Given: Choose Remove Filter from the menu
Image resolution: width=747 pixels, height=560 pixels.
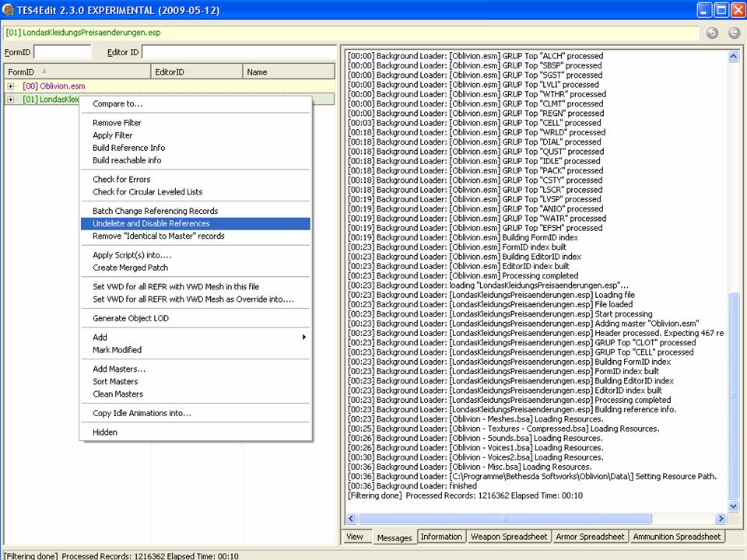Looking at the screenshot, I should click(x=195, y=123).
